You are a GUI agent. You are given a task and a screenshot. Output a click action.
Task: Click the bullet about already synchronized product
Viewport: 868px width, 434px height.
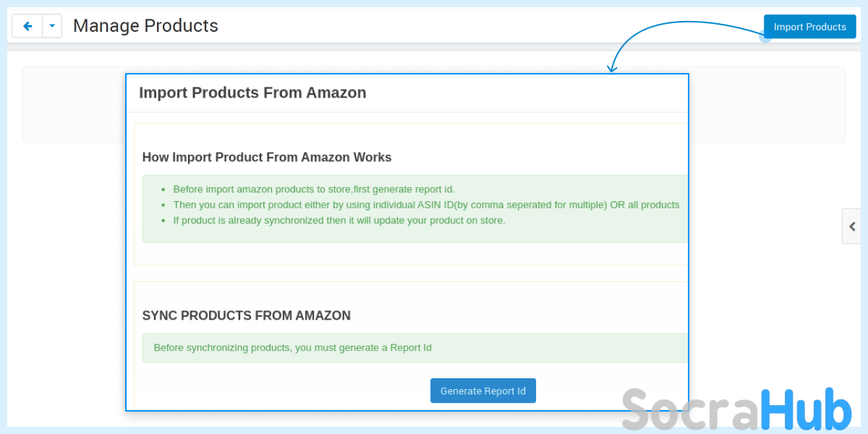coord(339,220)
